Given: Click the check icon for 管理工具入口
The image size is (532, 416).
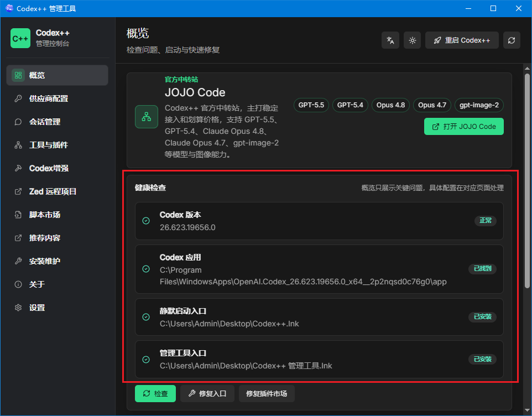Looking at the screenshot, I should [x=146, y=360].
